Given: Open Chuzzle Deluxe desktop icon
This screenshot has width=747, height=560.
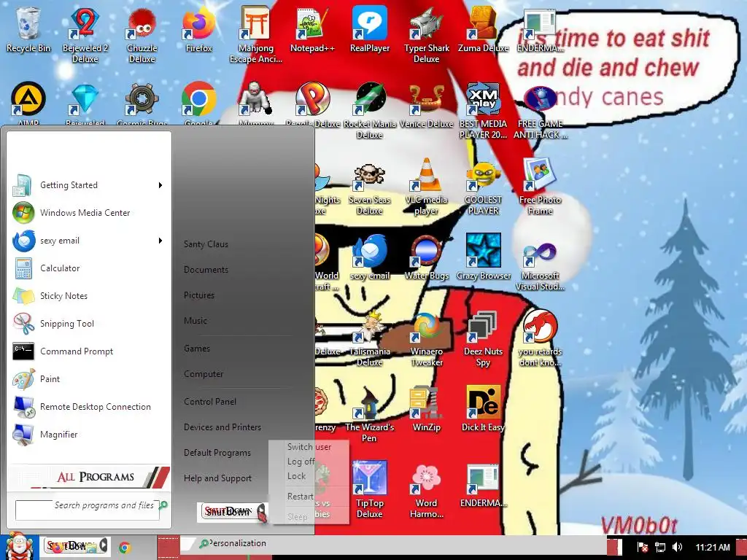Looking at the screenshot, I should click(142, 34).
